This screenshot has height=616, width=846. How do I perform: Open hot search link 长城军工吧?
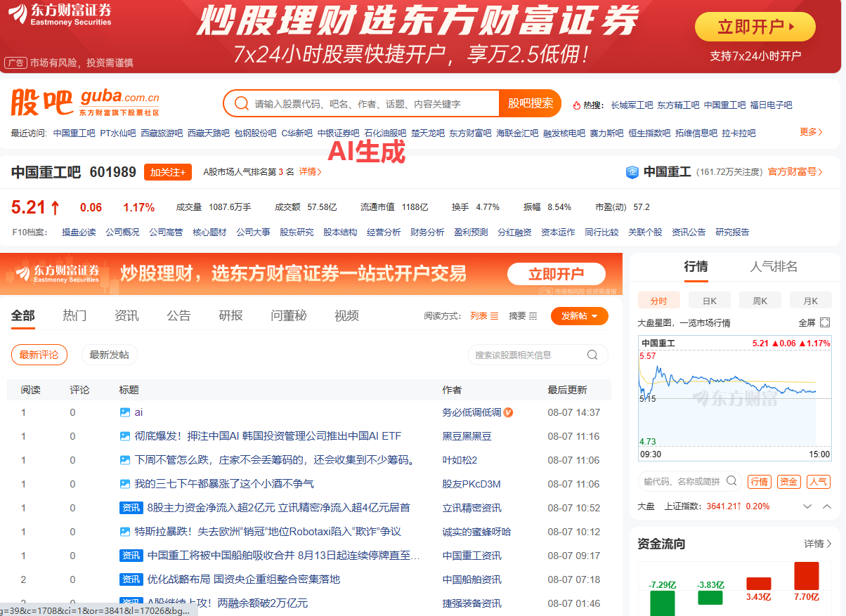tap(632, 105)
